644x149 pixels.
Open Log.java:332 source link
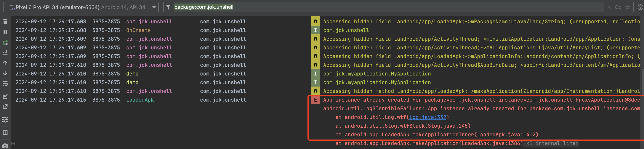[428, 117]
